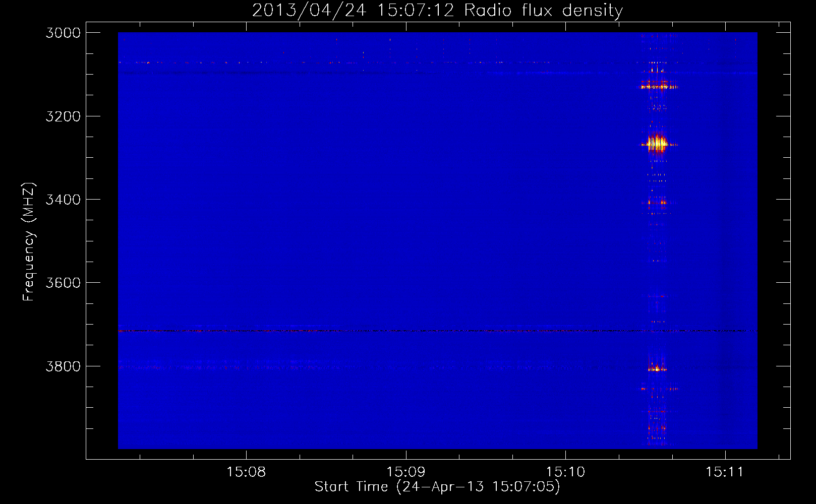The image size is (816, 504).
Task: Click the 15:08 time tick label
Action: click(246, 472)
